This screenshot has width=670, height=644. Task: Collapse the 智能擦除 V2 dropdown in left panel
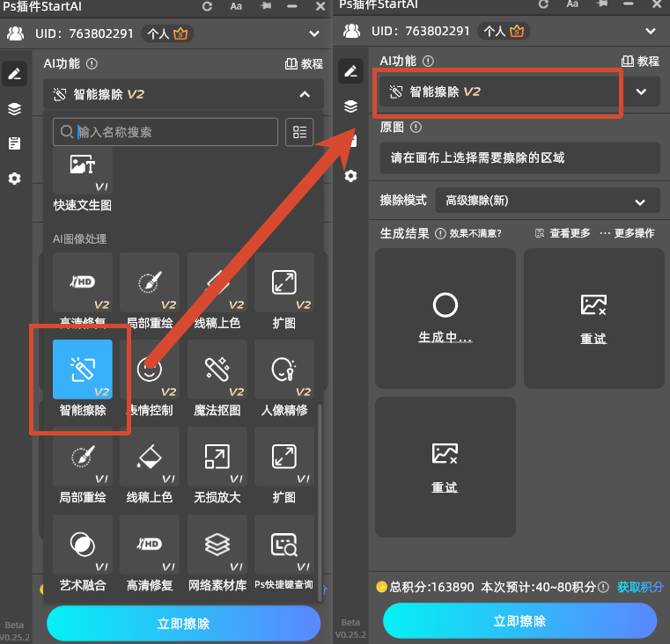[305, 94]
